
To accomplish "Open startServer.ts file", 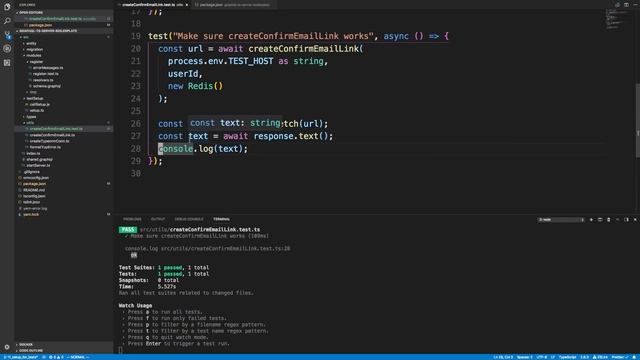I will [38, 165].
